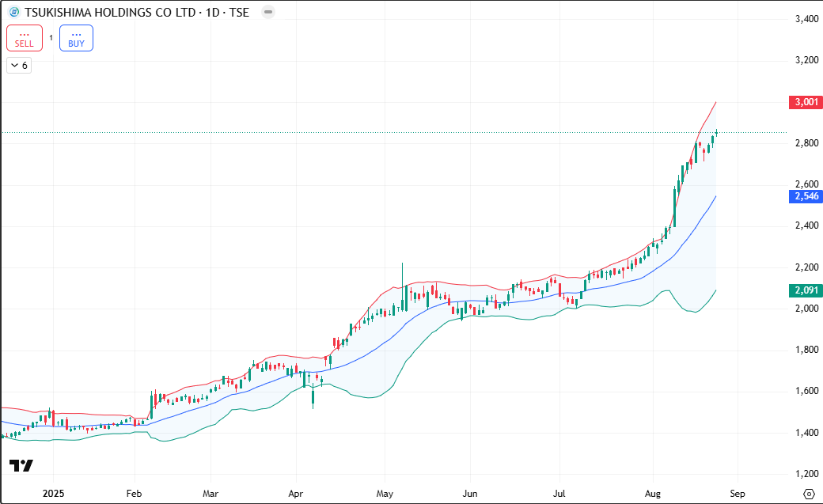This screenshot has width=823, height=504.
Task: Click the TSUKISHIMA HOLDINGS symbol logo icon
Action: (x=14, y=12)
